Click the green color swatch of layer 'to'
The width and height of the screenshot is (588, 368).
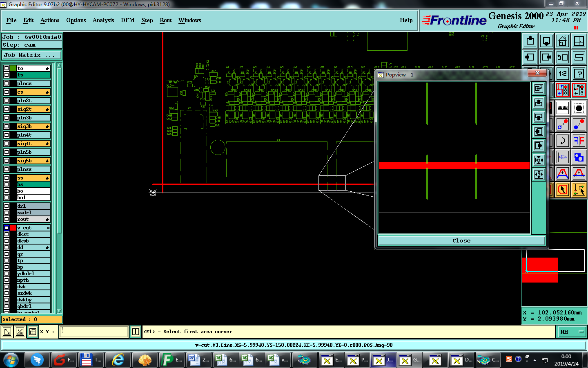coord(13,68)
